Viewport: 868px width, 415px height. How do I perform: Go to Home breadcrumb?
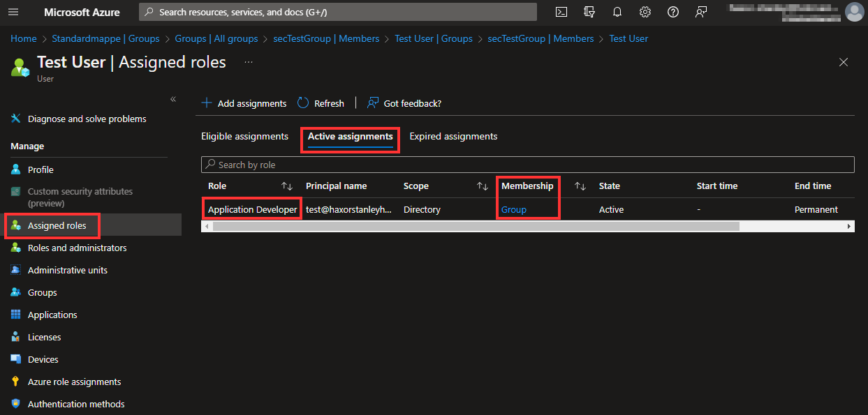[24, 38]
